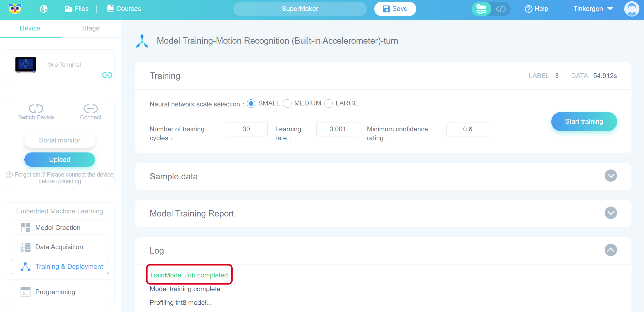Switch to the Stage tab
Image resolution: width=644 pixels, height=312 pixels.
point(91,28)
